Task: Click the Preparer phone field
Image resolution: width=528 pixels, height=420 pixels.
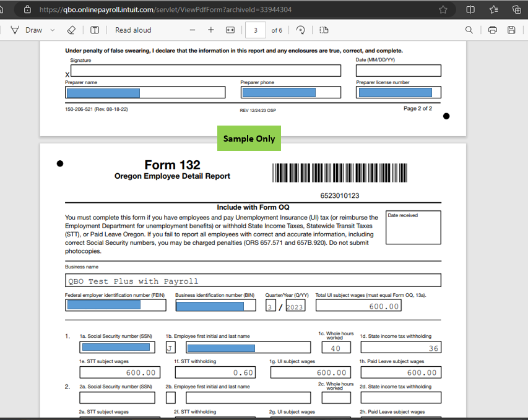Action: click(x=291, y=93)
